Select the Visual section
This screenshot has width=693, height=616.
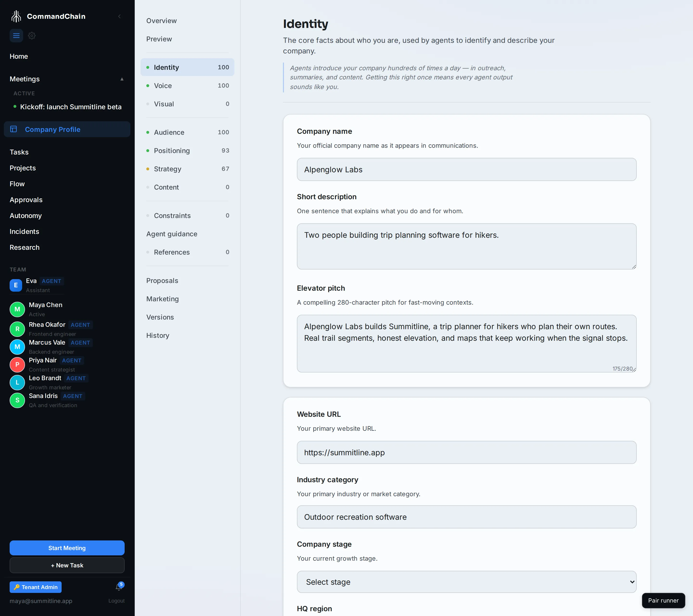(x=187, y=104)
